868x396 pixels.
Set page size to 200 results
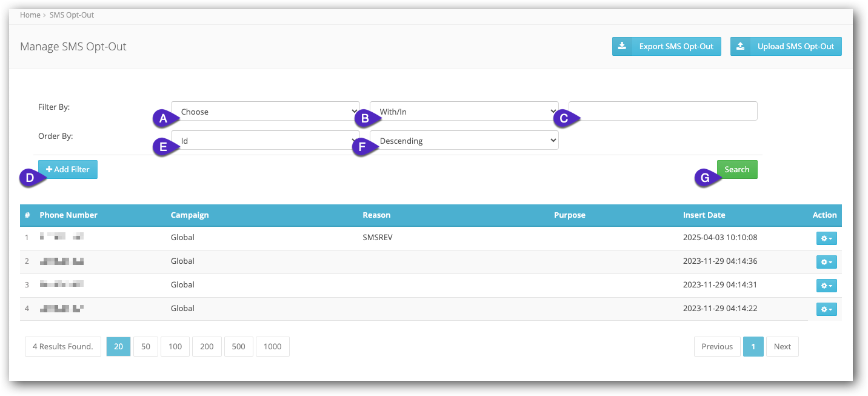click(207, 346)
